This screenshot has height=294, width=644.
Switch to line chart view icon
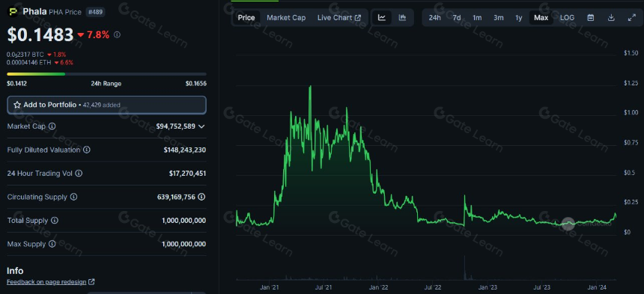click(382, 18)
